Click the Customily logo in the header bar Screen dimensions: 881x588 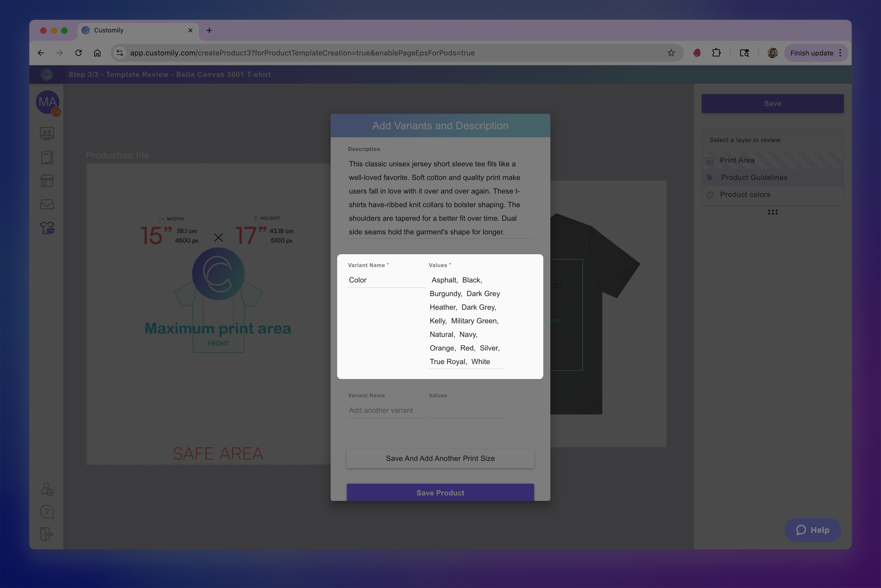click(47, 74)
